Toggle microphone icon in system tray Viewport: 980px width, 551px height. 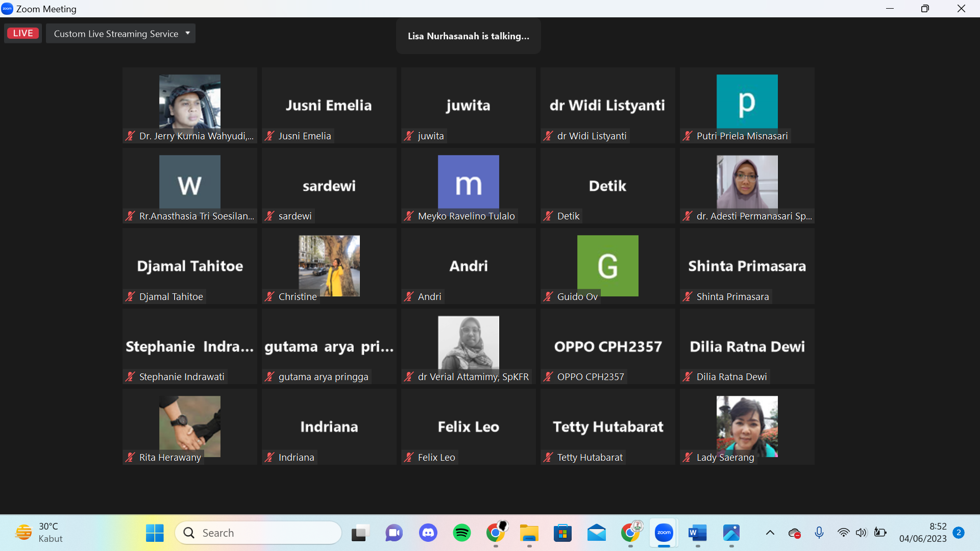[819, 533]
